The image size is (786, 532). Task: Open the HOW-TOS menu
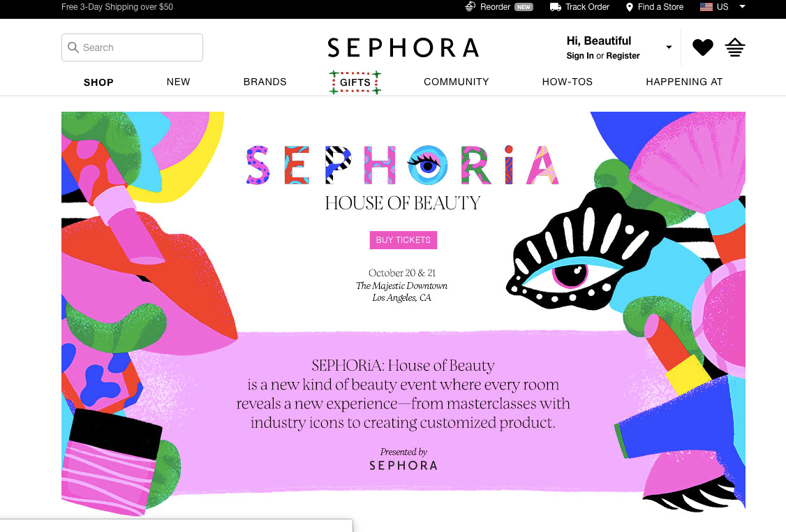point(567,82)
